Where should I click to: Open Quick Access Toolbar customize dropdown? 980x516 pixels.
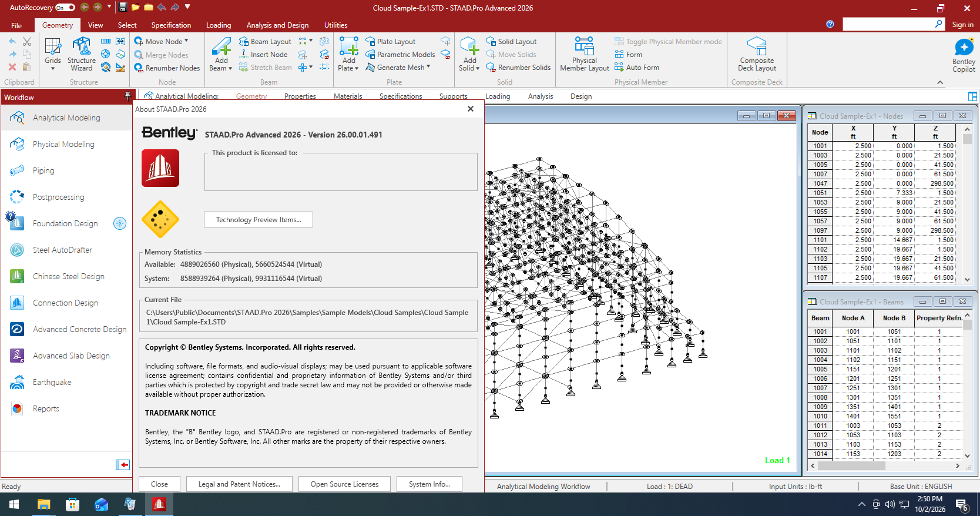tap(187, 7)
